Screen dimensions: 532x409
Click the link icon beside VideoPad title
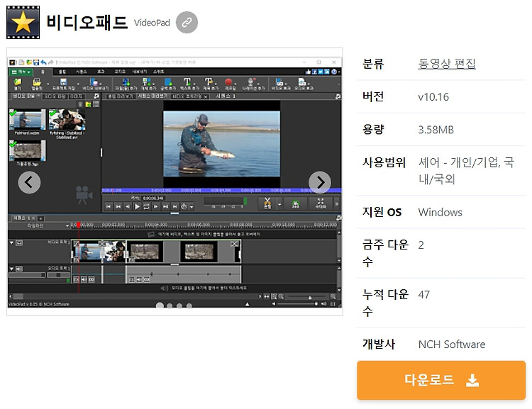187,23
